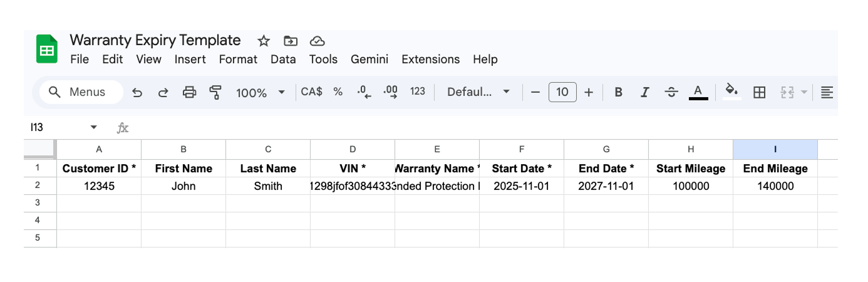Screen dimensions: 868x282
Task: Toggle strikethrough text formatting
Action: [671, 93]
